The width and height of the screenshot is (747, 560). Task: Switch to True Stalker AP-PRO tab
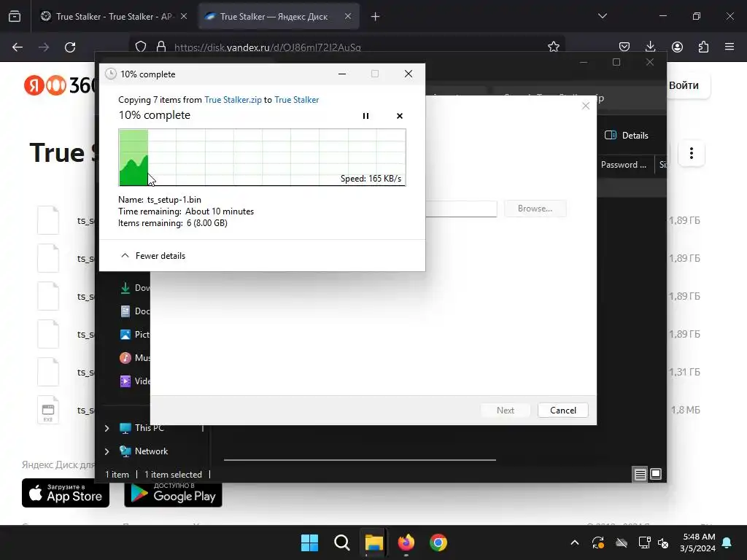(x=113, y=17)
